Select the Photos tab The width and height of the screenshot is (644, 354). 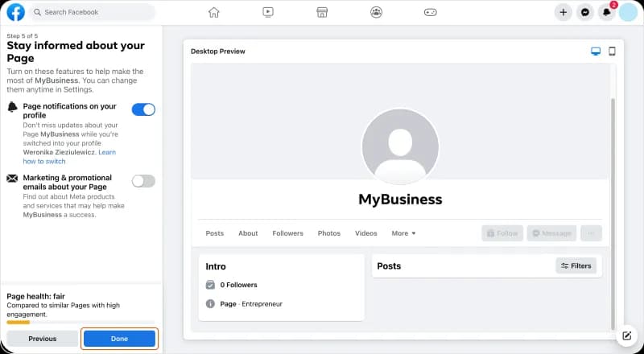328,233
